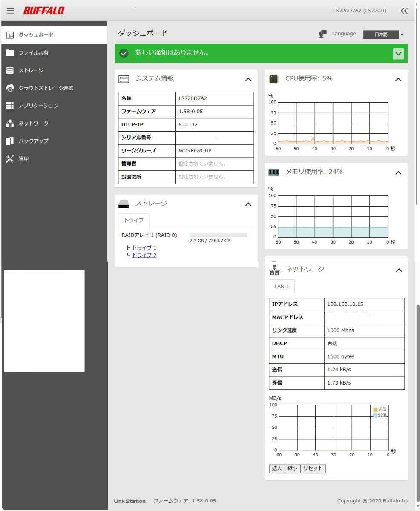The height and width of the screenshot is (511, 420).
Task: Click the Buffalo logo
Action: pos(44,11)
